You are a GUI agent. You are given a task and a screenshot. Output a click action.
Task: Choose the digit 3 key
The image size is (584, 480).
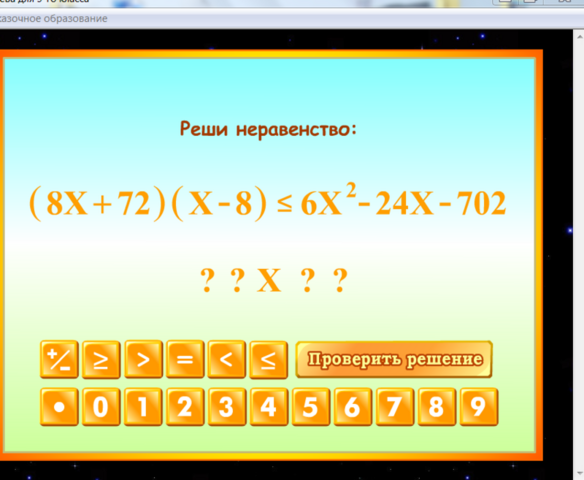coord(227,407)
